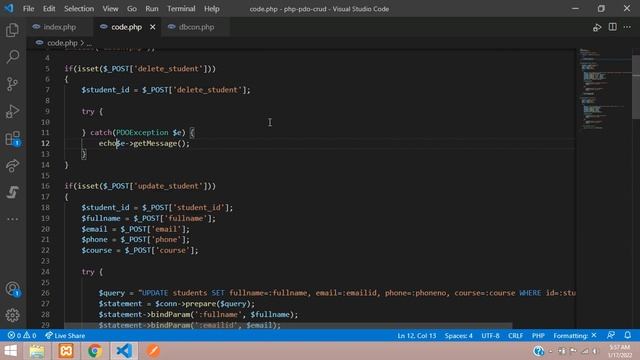Click line number 16 in the gutter
Image resolution: width=640 pixels, height=360 pixels.
(x=45, y=186)
